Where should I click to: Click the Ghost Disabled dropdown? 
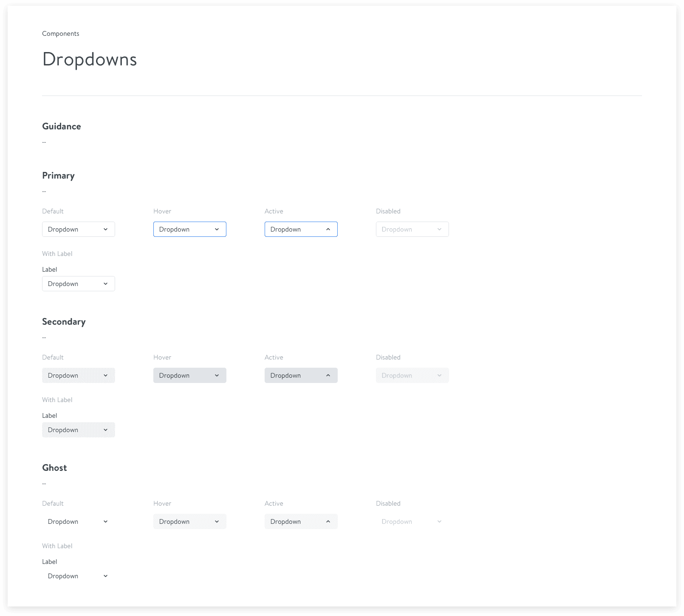412,521
